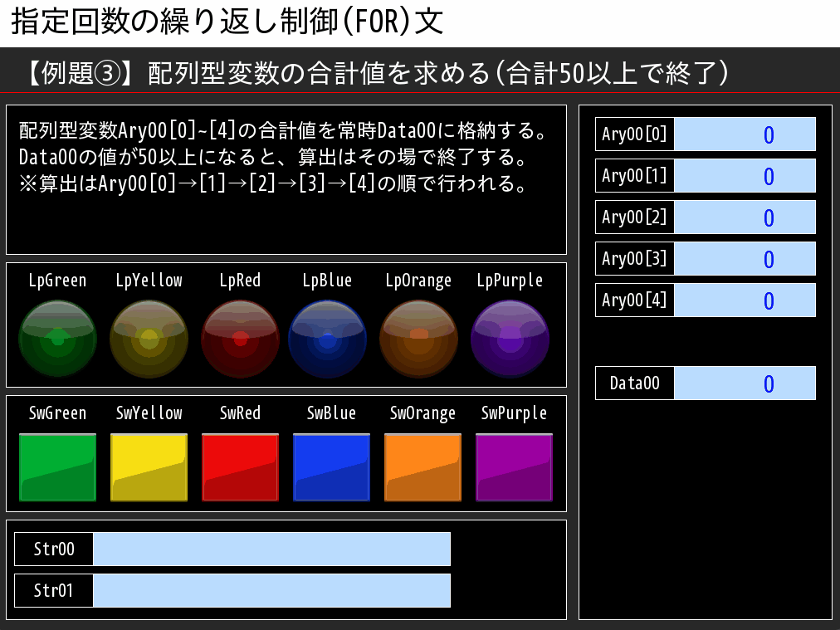Click the LpGreen lamp indicator
This screenshot has height=630, width=840.
(x=57, y=337)
